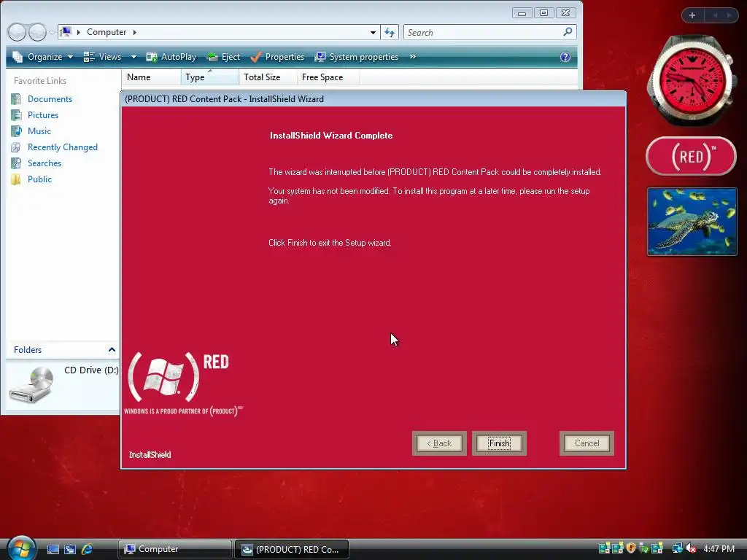The width and height of the screenshot is (747, 560).
Task: Launch Internet Explorer from quick launch
Action: click(x=88, y=549)
